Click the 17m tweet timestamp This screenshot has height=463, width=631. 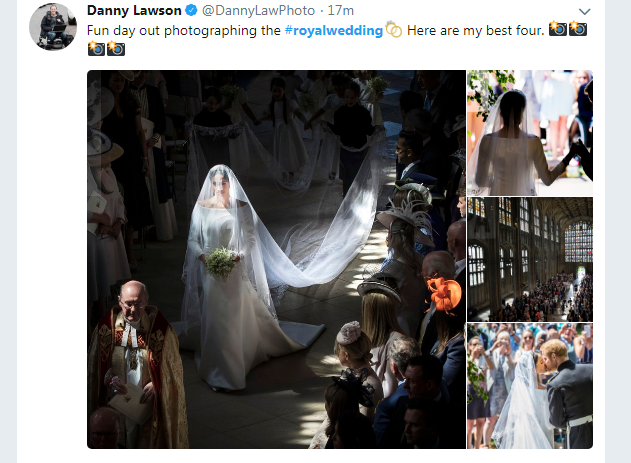tap(340, 10)
